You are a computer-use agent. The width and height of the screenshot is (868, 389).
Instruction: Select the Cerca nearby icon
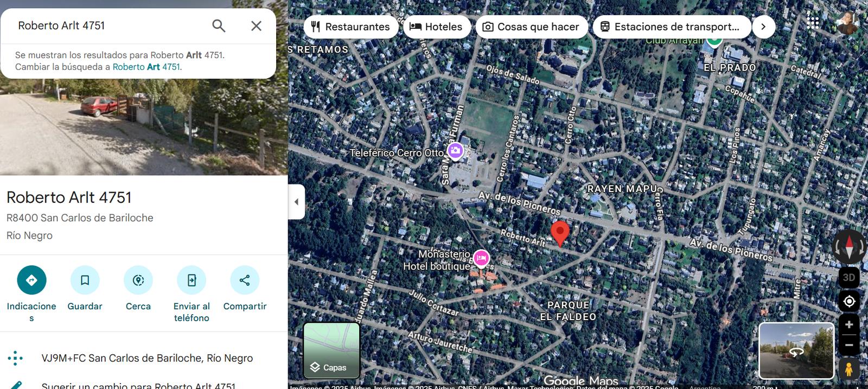pyautogui.click(x=138, y=280)
